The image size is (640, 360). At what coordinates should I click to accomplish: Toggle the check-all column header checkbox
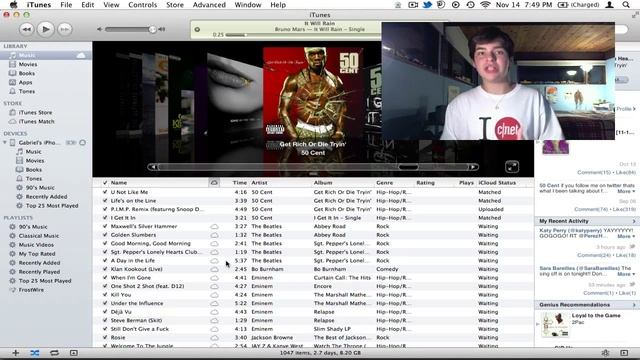105,182
